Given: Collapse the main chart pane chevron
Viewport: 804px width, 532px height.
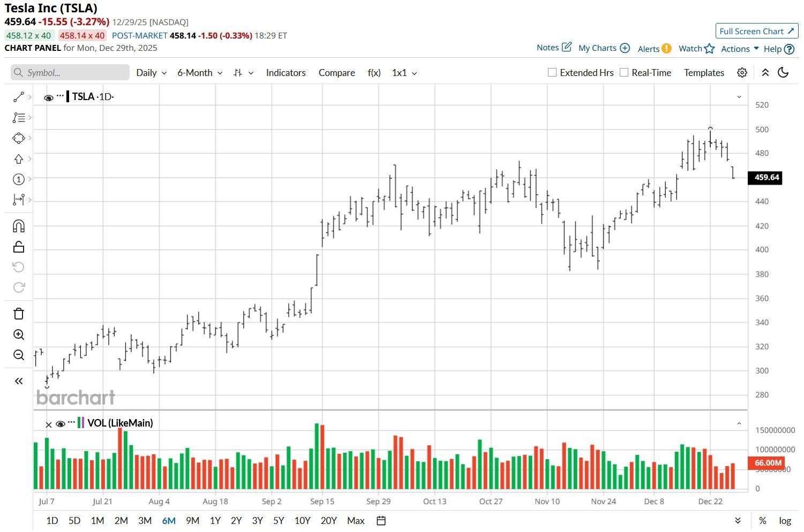Looking at the screenshot, I should coord(739,97).
